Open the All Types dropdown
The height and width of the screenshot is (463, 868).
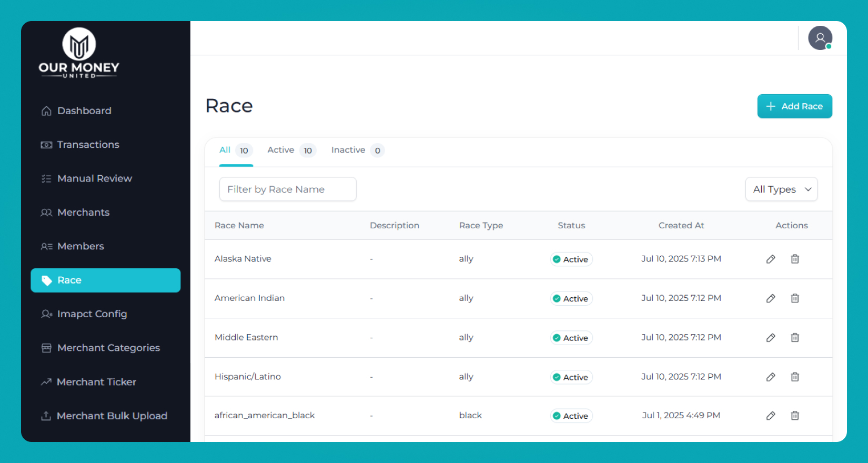point(781,189)
